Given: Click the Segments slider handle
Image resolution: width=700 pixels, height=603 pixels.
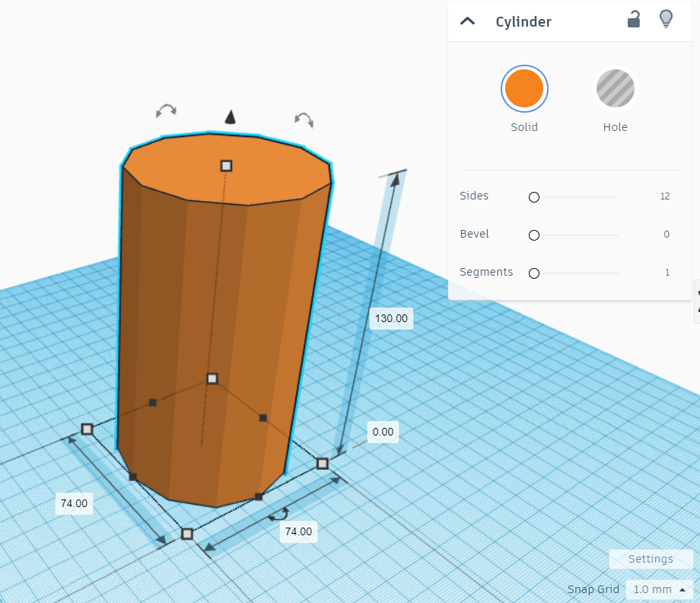Looking at the screenshot, I should 534,273.
